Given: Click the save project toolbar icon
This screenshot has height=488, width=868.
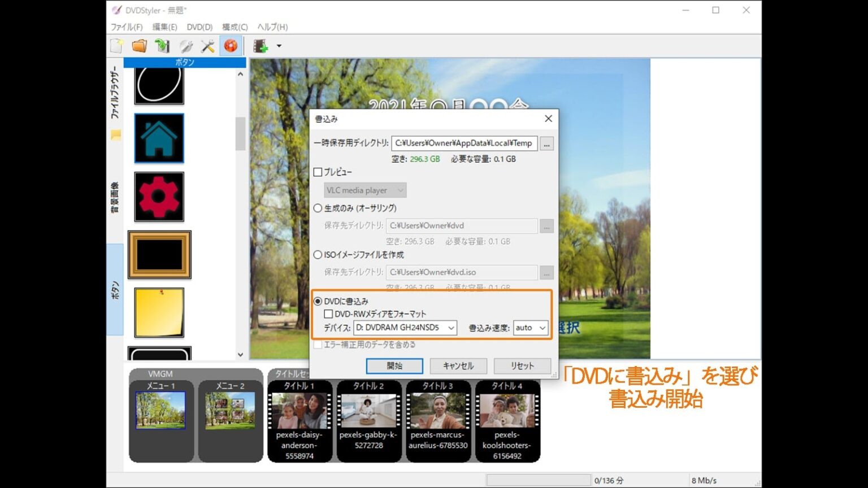Looking at the screenshot, I should pyautogui.click(x=162, y=46).
